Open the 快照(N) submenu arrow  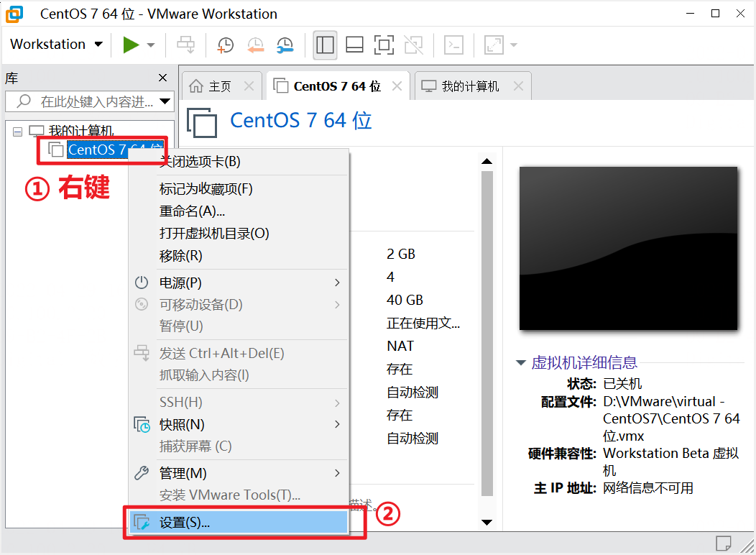point(337,424)
